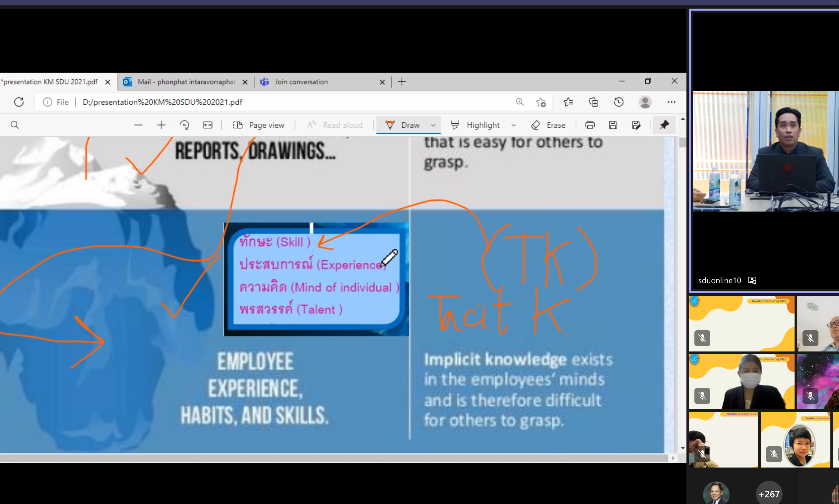Open the profile avatar menu

point(645,102)
